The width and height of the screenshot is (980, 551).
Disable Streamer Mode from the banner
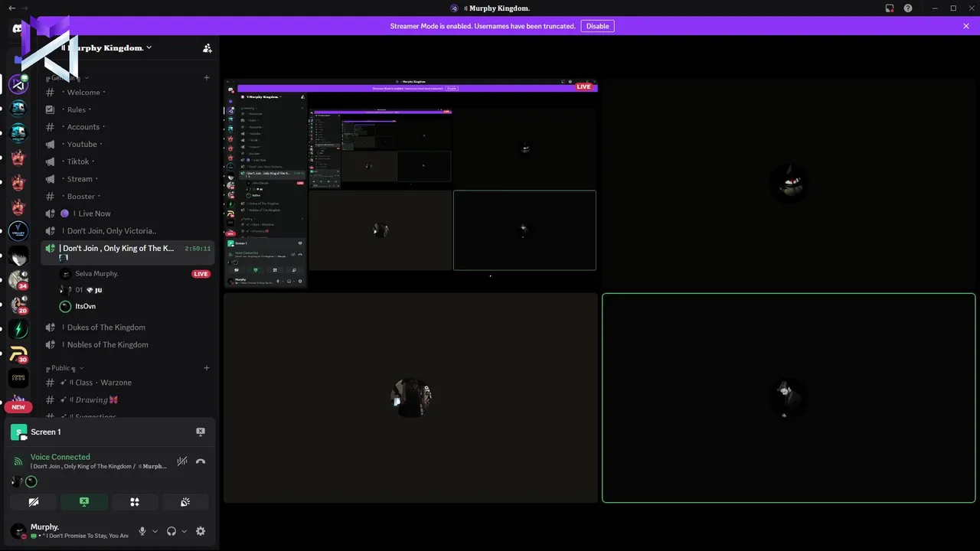pyautogui.click(x=597, y=26)
